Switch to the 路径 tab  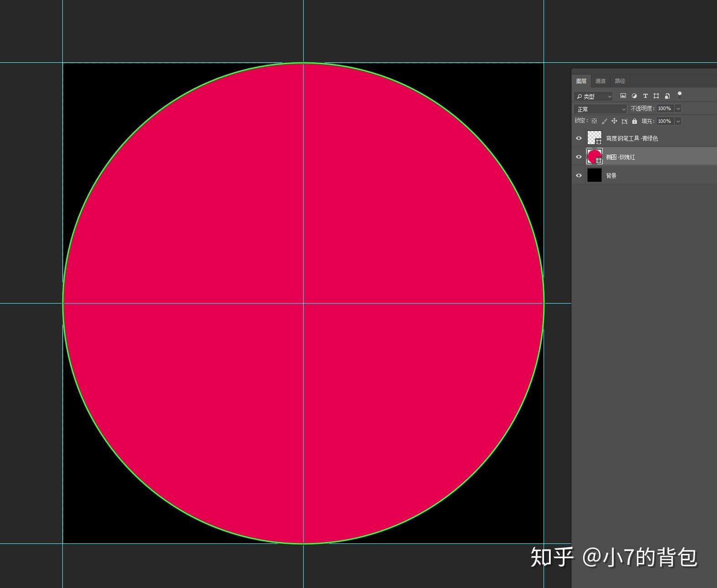pos(620,81)
